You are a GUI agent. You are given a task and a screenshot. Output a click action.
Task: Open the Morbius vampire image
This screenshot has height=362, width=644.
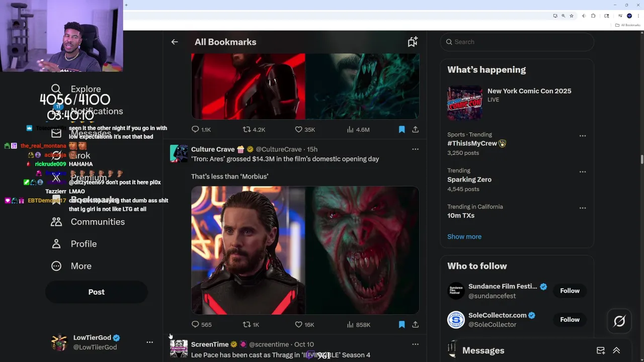[363, 250]
